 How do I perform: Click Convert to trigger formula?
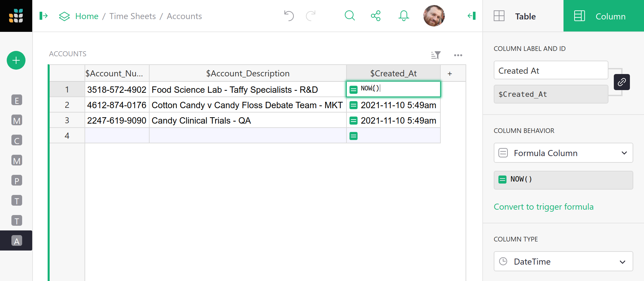point(544,207)
